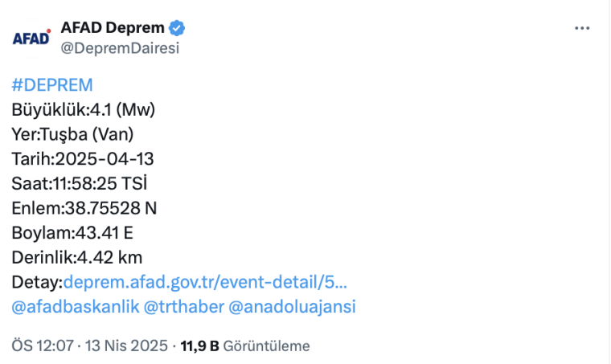Click the Büyüklük 4.1 (Mw) text line
Viewport: 611px width, 364px height.
[84, 109]
